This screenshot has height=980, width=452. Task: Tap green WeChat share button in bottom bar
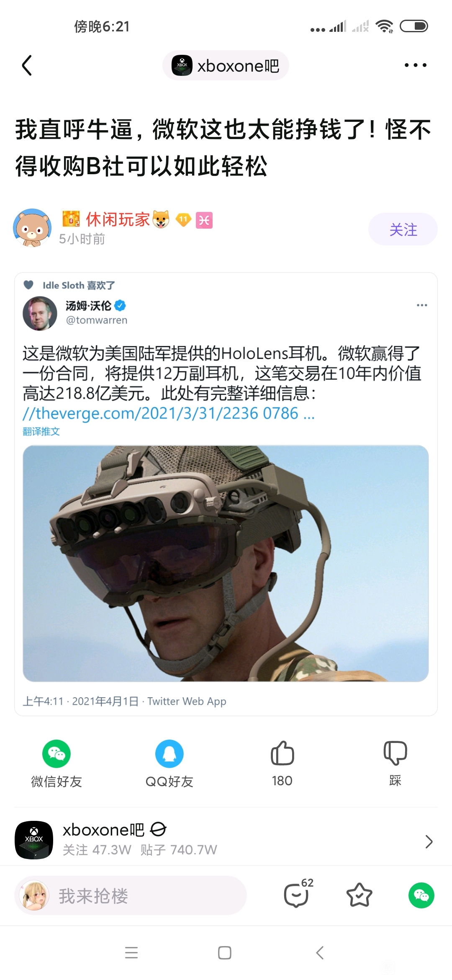[x=421, y=895]
